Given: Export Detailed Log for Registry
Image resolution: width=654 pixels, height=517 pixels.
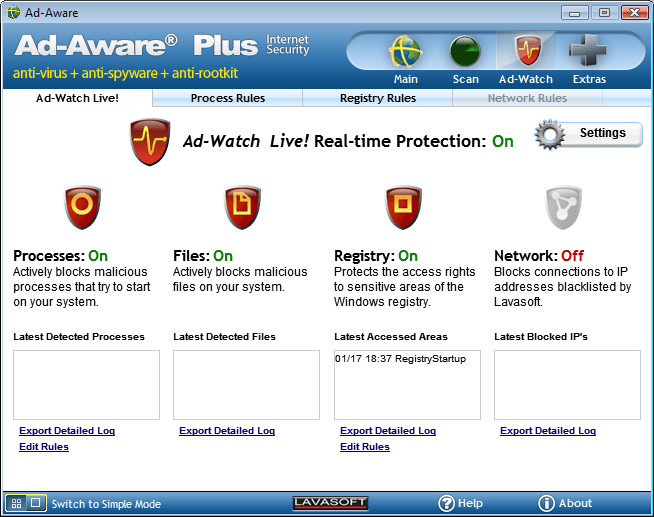Looking at the screenshot, I should [x=388, y=431].
